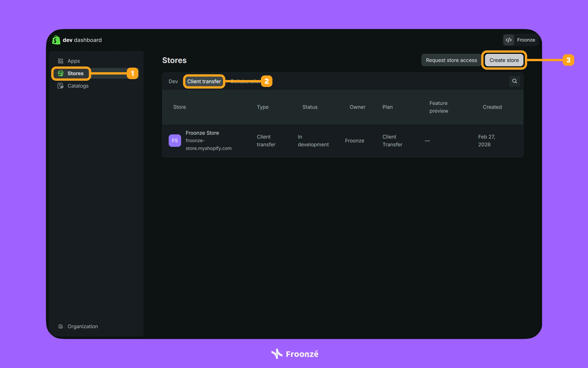The image size is (588, 368).
Task: Click the Owner column header
Action: point(357,107)
